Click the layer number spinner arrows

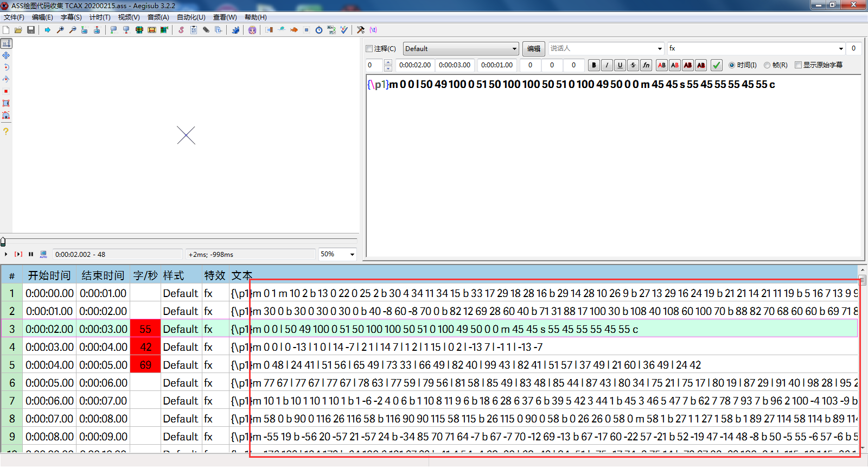[388, 65]
